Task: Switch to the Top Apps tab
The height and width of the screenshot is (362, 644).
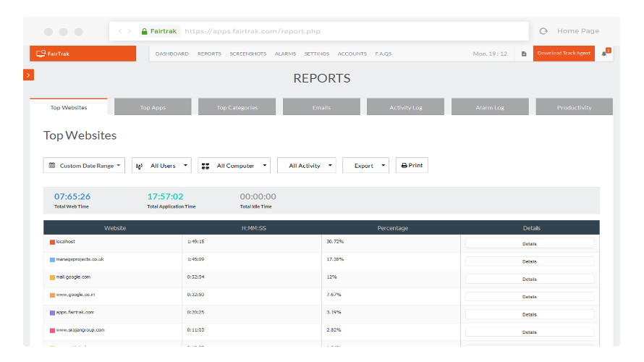Action: [x=153, y=107]
